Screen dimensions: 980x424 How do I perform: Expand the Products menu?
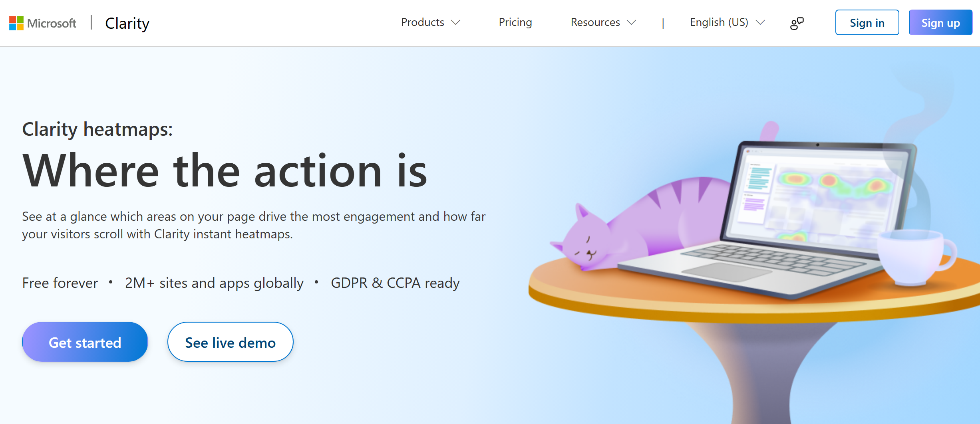[431, 22]
